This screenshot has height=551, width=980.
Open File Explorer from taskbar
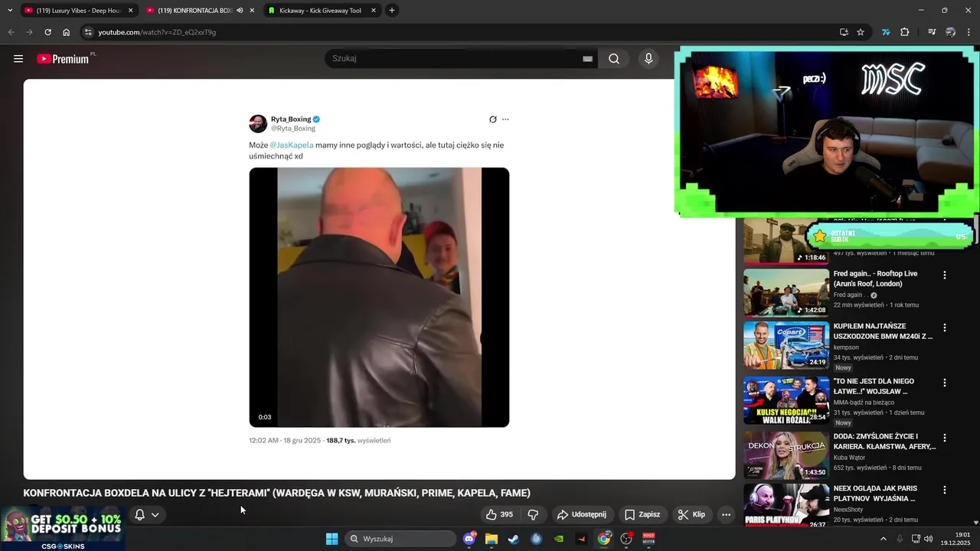492,539
